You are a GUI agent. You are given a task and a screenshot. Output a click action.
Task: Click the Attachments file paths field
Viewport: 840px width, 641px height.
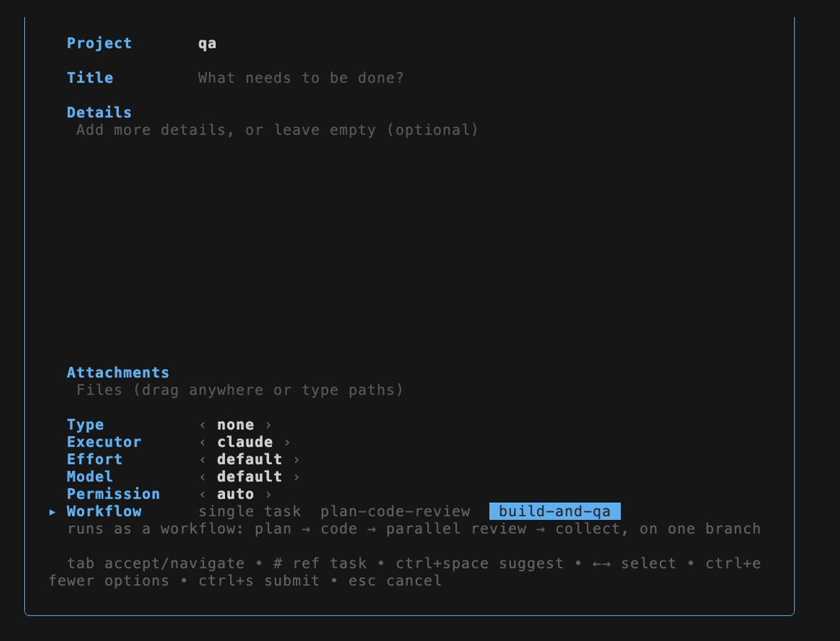tap(239, 390)
